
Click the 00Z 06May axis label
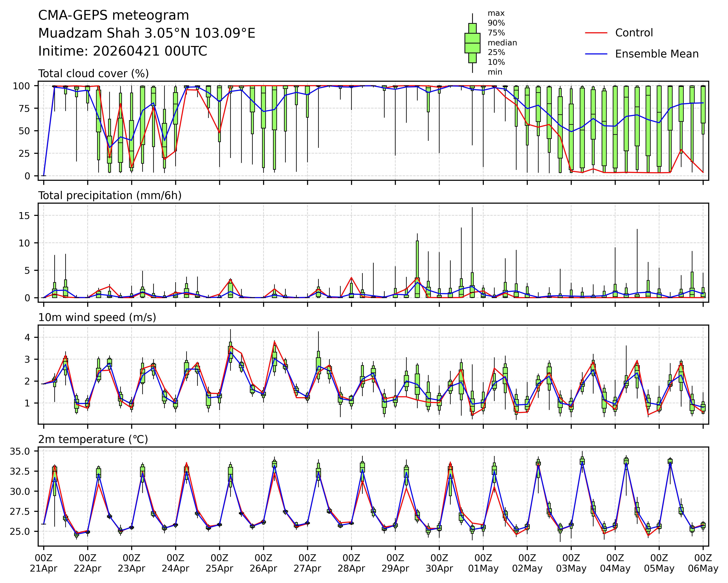coord(703,563)
